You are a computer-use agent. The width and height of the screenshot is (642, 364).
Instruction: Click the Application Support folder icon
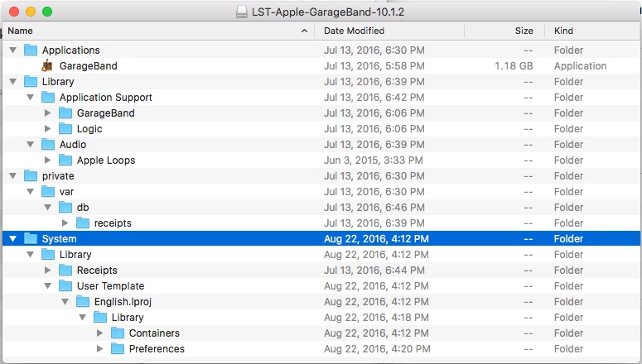tap(48, 97)
